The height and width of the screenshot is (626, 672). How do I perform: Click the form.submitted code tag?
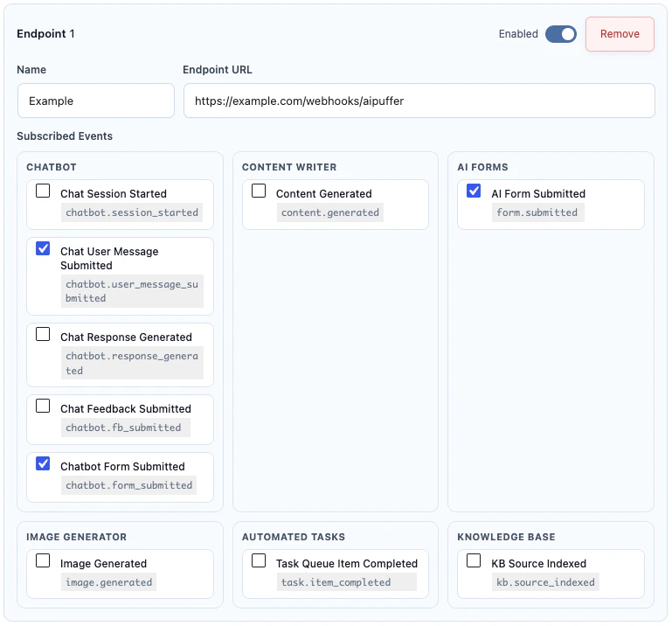click(537, 212)
